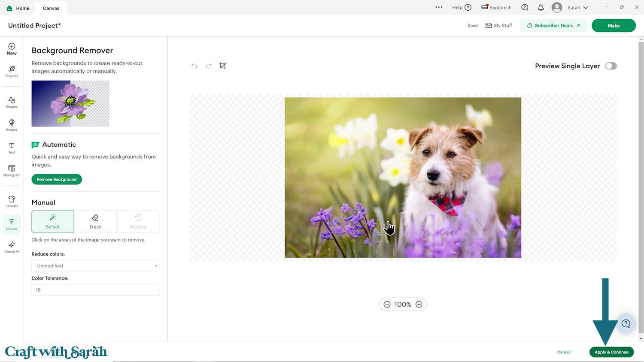The image size is (644, 362).
Task: Switch to the Home tab
Action: pyautogui.click(x=18, y=8)
